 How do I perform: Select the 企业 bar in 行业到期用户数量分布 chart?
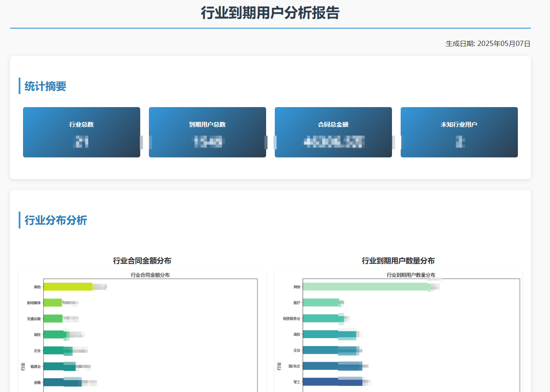click(x=331, y=350)
